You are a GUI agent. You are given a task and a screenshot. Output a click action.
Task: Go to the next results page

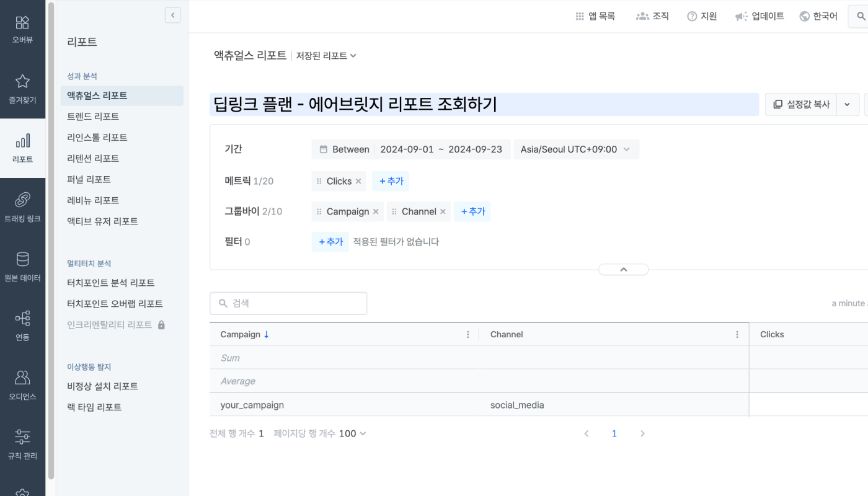pos(642,433)
